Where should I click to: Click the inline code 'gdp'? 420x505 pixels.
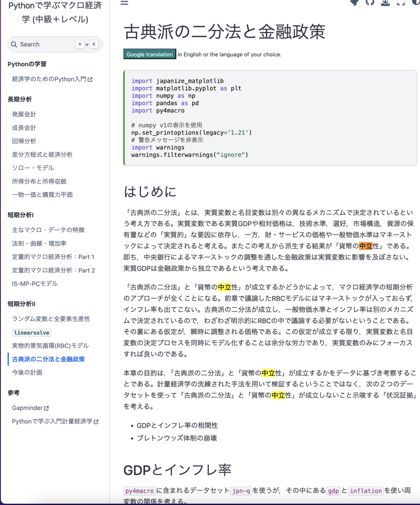click(333, 491)
